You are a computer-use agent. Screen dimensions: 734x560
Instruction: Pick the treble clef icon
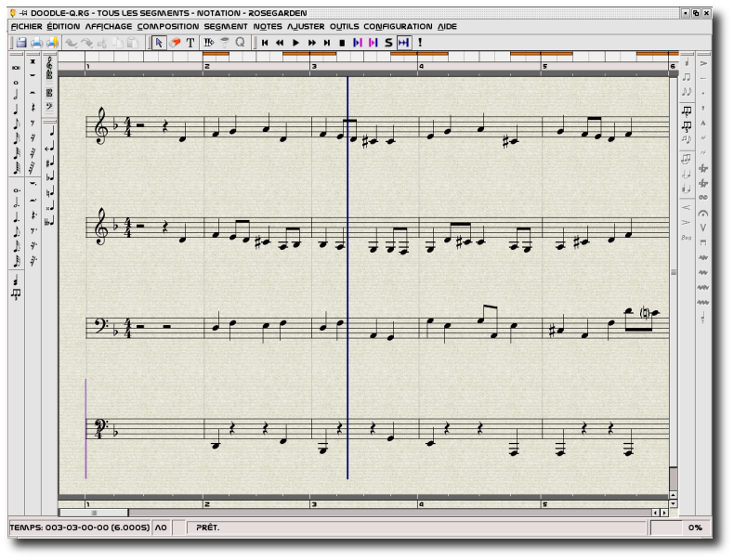[49, 64]
